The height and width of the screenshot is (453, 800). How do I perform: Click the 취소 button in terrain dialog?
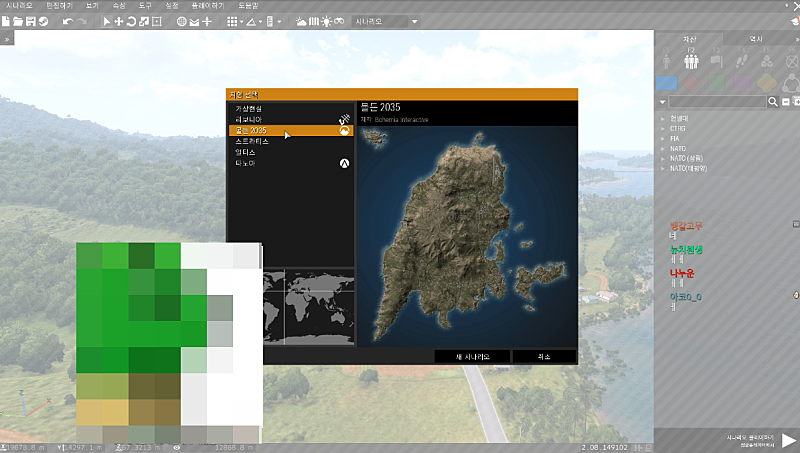coord(543,356)
